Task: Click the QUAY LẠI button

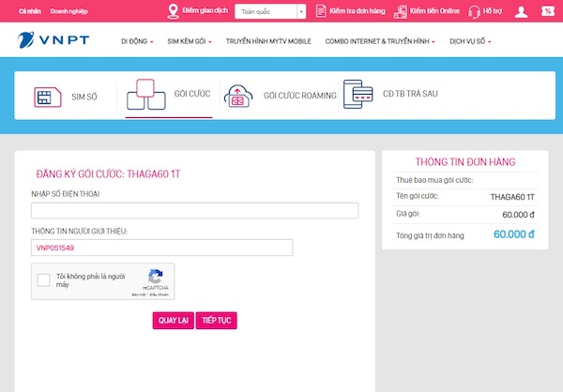Action: pos(173,320)
